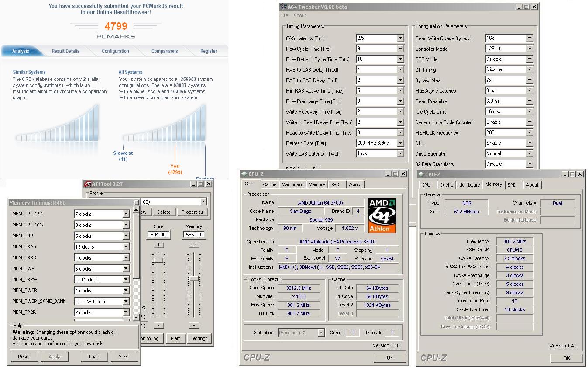This screenshot has height=368, width=588.
Task: Open the Max Async Latency dropdown
Action: point(530,90)
